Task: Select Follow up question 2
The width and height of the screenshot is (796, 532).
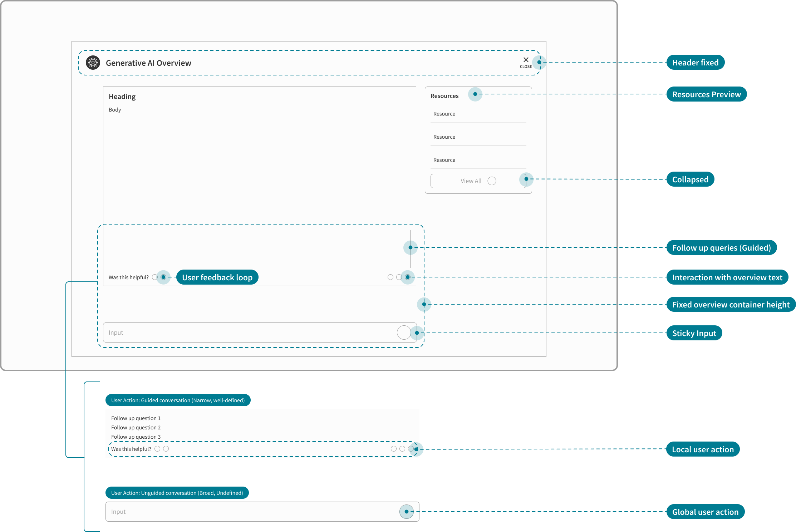Action: pos(136,428)
